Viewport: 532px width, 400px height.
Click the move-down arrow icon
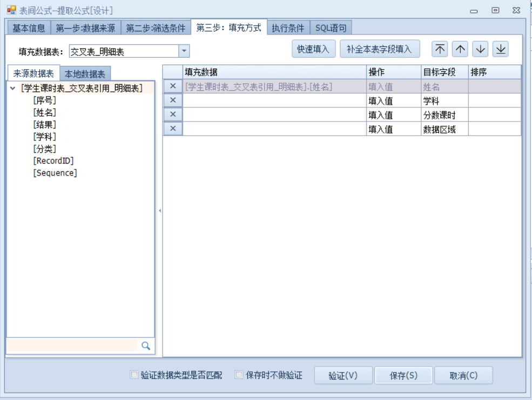[480, 49]
